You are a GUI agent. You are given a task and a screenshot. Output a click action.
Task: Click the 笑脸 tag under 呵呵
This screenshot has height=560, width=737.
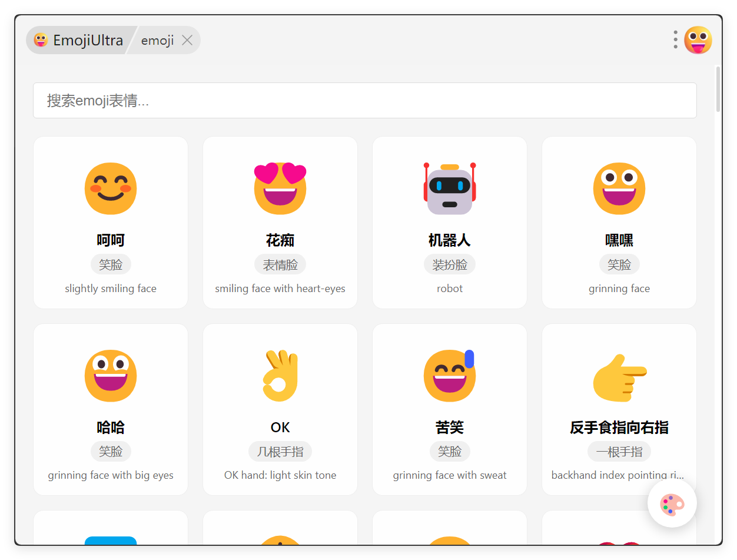click(x=111, y=264)
